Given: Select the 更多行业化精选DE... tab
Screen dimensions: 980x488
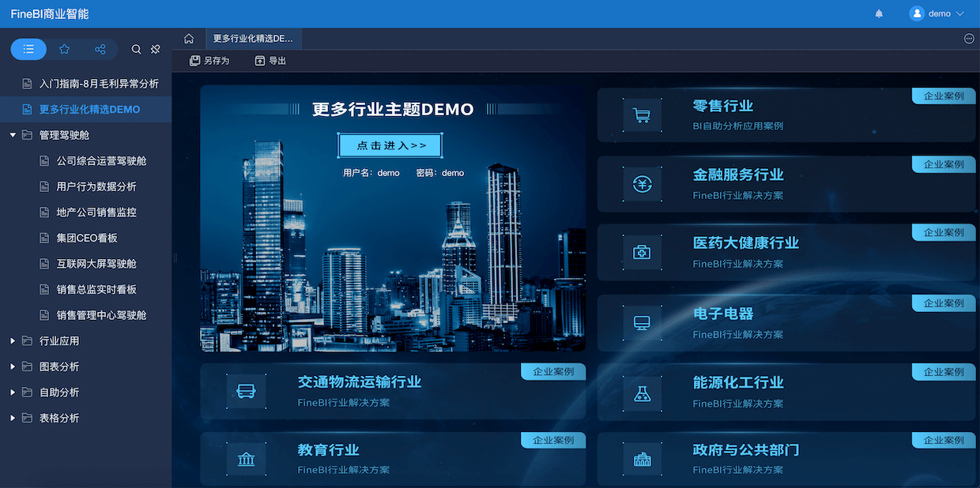Looking at the screenshot, I should 252,39.
